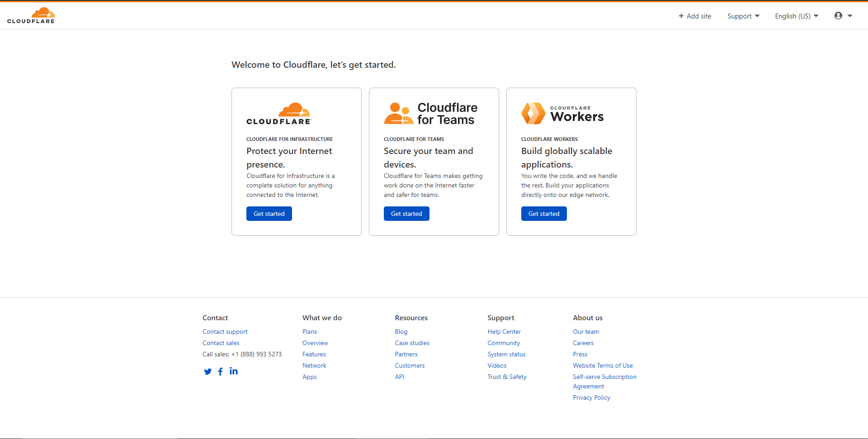Get started with Cloudflare for Teams

pyautogui.click(x=406, y=214)
